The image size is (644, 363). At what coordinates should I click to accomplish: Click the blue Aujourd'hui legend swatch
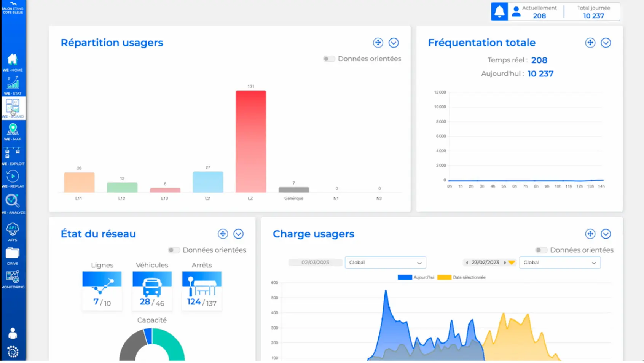pyautogui.click(x=405, y=277)
